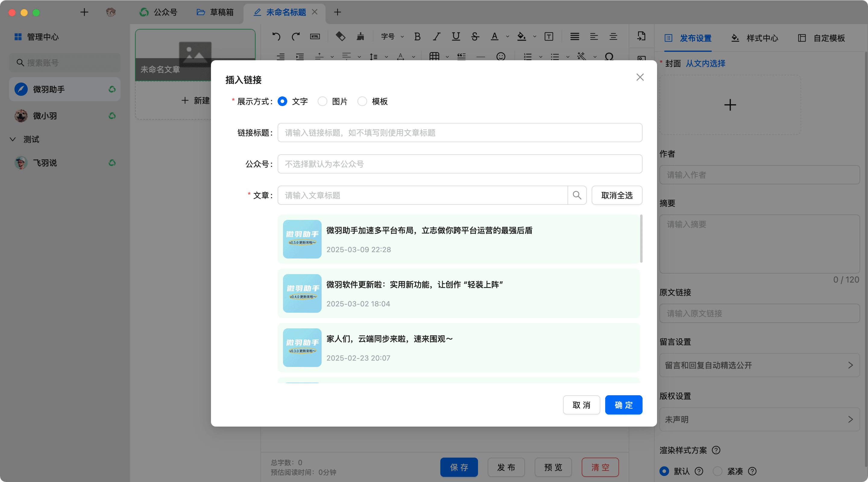Click the format painter icon
The height and width of the screenshot is (482, 868).
click(360, 36)
